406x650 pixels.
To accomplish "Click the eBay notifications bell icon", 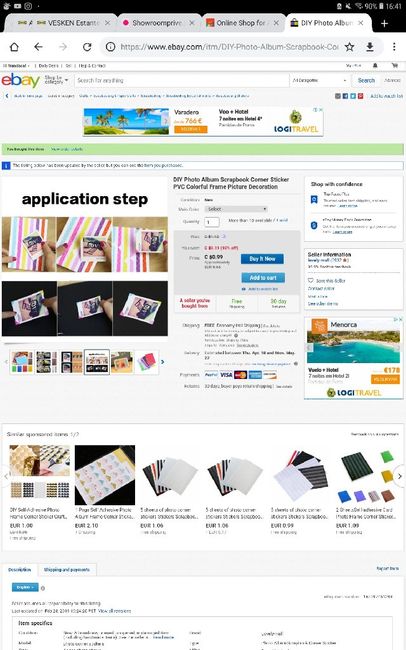I will point(375,65).
